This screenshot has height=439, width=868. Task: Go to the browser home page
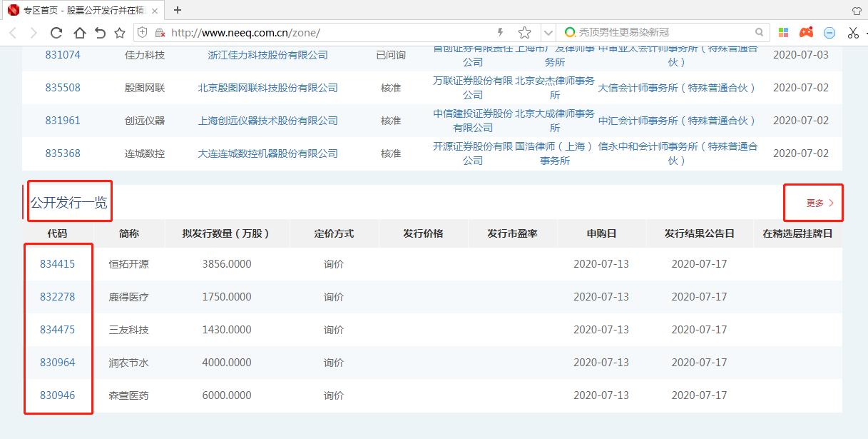pyautogui.click(x=79, y=32)
